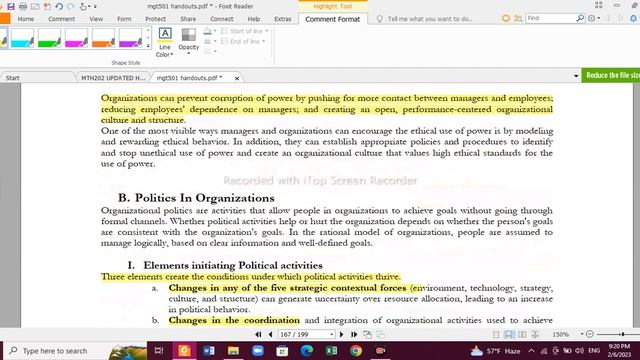Open the Protect ribbon tab

156,19
